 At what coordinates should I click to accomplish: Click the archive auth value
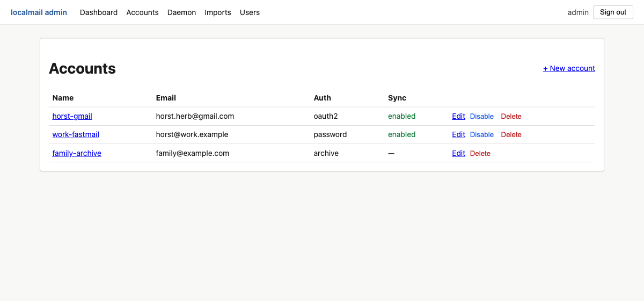pos(326,153)
